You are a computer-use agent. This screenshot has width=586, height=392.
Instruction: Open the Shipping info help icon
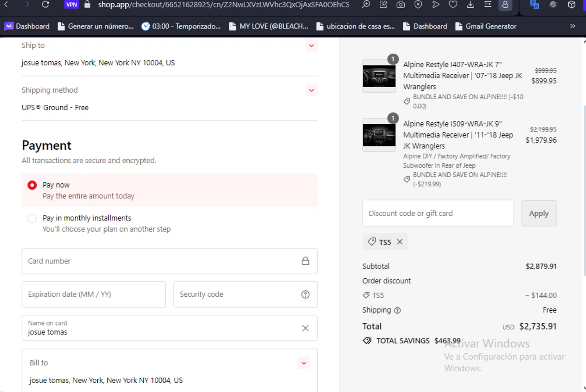click(x=397, y=310)
